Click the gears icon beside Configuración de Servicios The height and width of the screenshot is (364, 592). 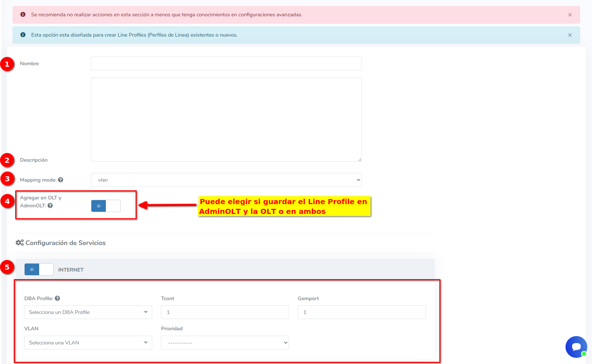pyautogui.click(x=20, y=243)
